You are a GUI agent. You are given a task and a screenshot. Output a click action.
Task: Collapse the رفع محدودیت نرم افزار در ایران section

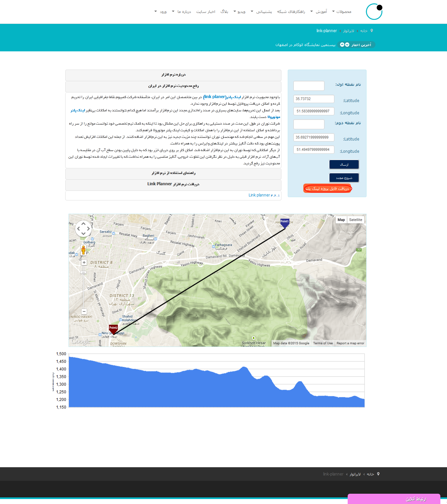[x=173, y=86]
